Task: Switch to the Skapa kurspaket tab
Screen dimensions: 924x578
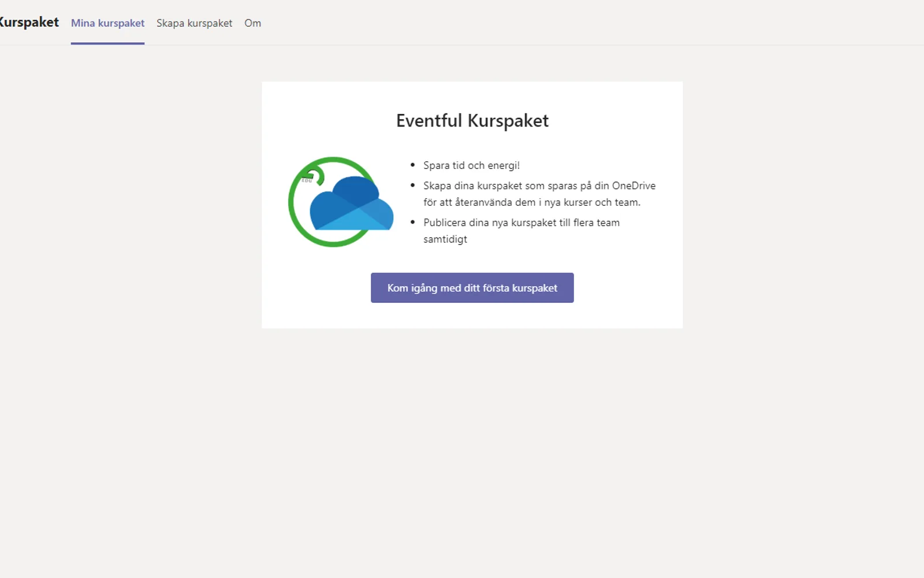Action: pos(194,23)
